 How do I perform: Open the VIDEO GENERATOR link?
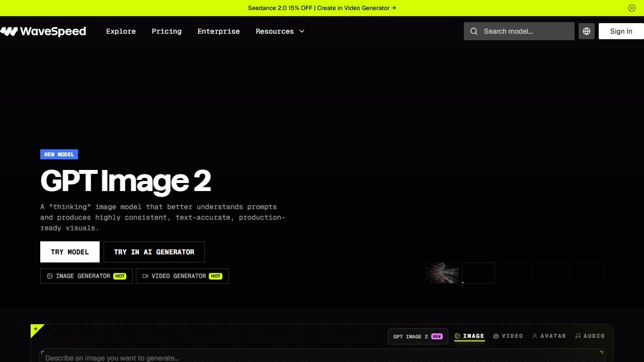click(x=182, y=276)
